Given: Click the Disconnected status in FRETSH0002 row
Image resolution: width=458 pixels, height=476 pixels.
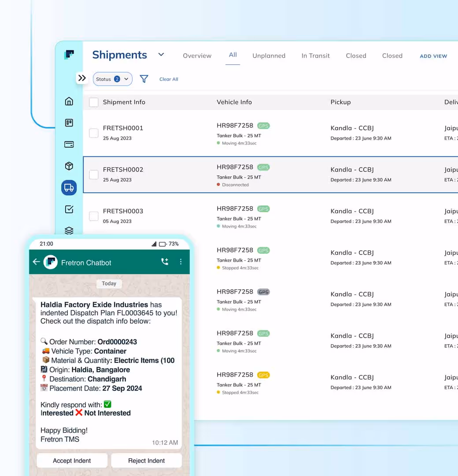Looking at the screenshot, I should [x=233, y=185].
